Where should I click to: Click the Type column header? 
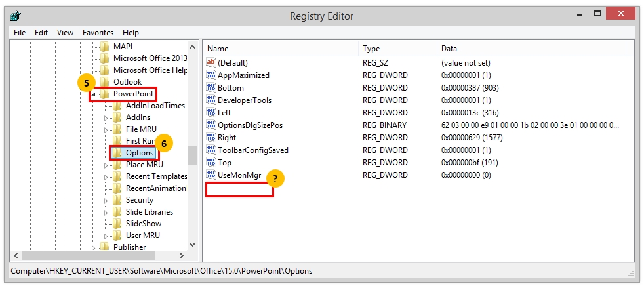point(397,48)
